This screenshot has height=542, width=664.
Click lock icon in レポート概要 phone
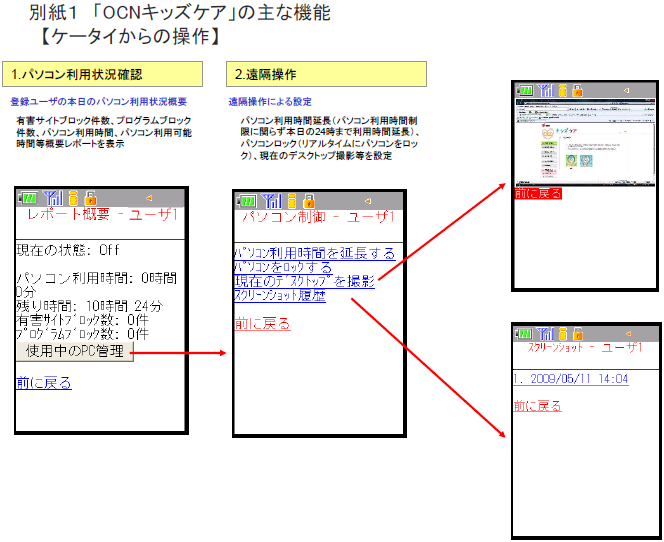click(x=90, y=198)
